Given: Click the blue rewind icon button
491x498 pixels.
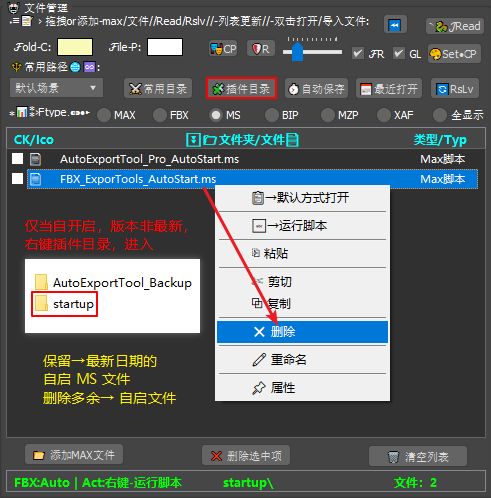Looking at the screenshot, I should pos(395,24).
